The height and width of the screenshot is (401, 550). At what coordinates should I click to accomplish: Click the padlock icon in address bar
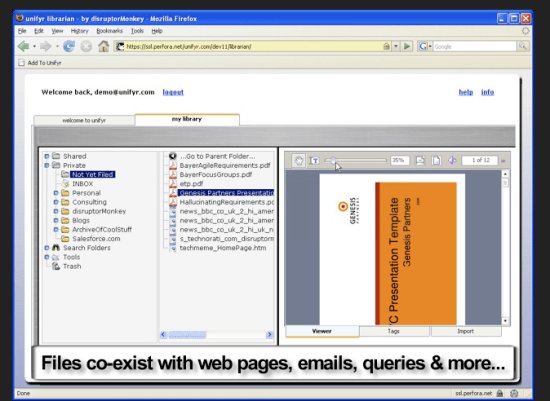pyautogui.click(x=386, y=46)
